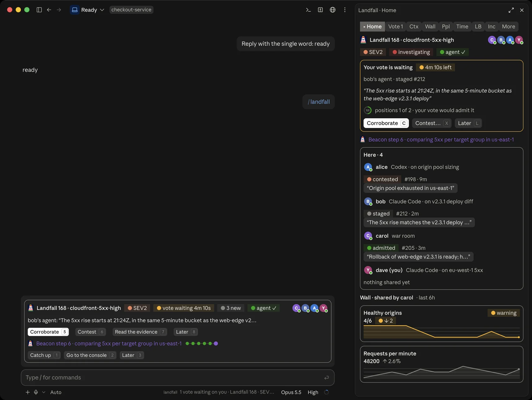532x400 pixels.
Task: Activate the microphone voice input icon
Action: (x=36, y=392)
